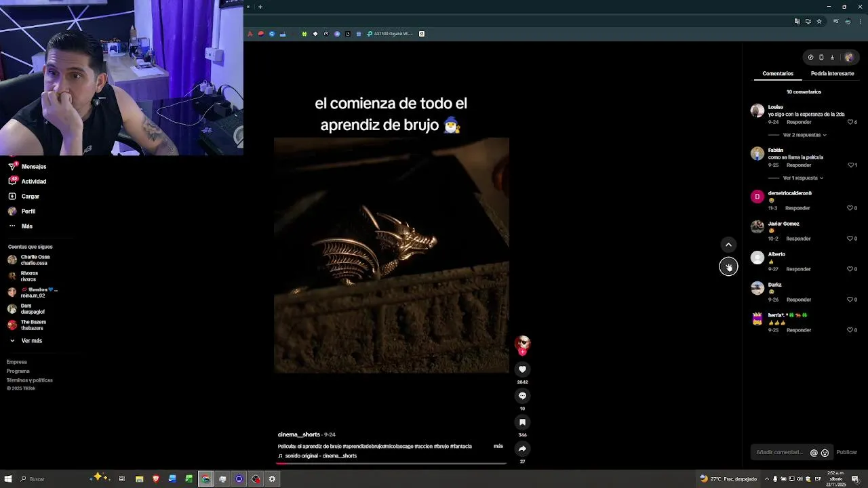Open AX1500 Gigabit Wi-Fi bookmark
Viewport: 868px width, 488px height.
[390, 34]
